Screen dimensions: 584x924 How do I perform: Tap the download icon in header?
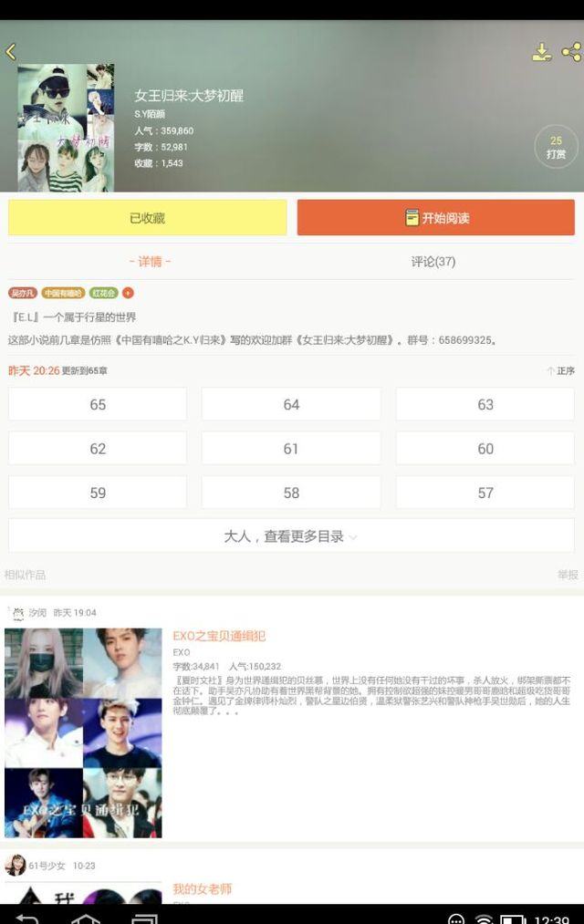coord(542,52)
